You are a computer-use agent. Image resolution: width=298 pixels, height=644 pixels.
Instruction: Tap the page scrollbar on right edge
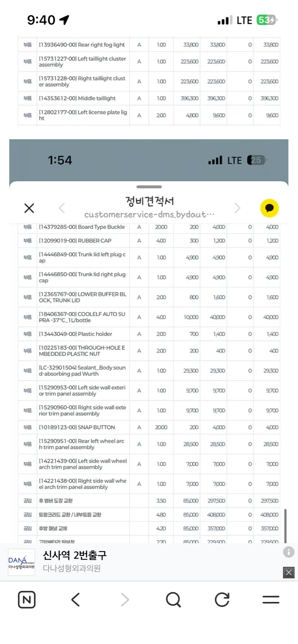point(285,526)
